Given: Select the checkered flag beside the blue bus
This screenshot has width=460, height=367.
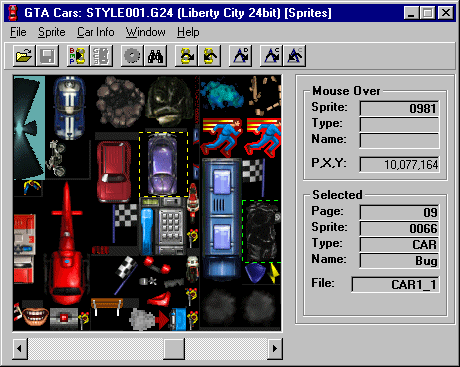Looking at the screenshot, I should 254,177.
